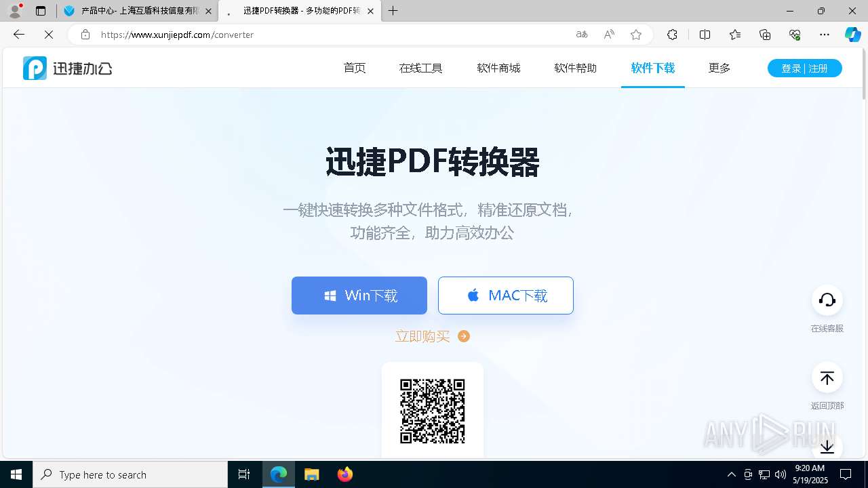Open 软件帮助 nav item
The width and height of the screenshot is (868, 488).
pyautogui.click(x=576, y=68)
